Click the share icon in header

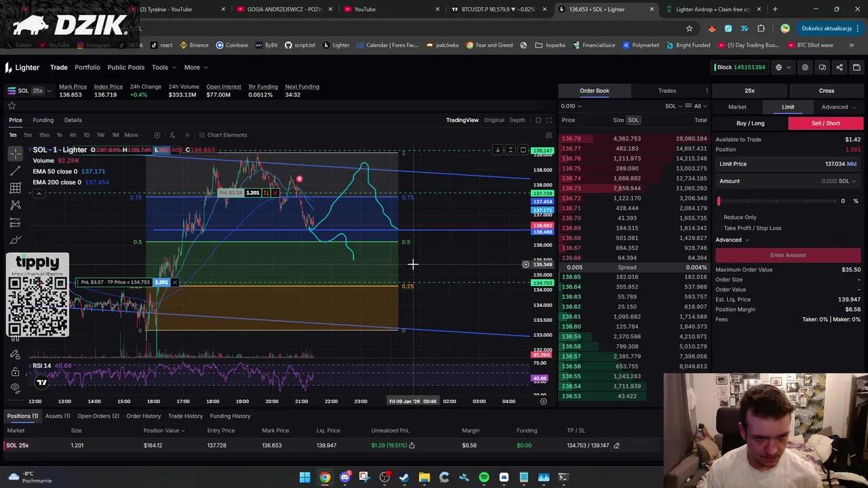[x=840, y=67]
